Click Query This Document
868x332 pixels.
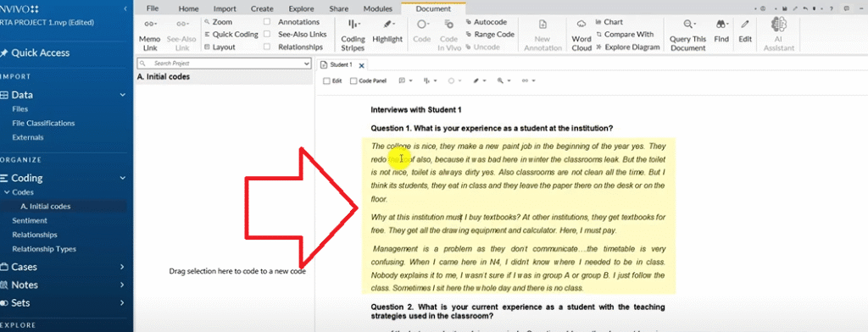(688, 36)
